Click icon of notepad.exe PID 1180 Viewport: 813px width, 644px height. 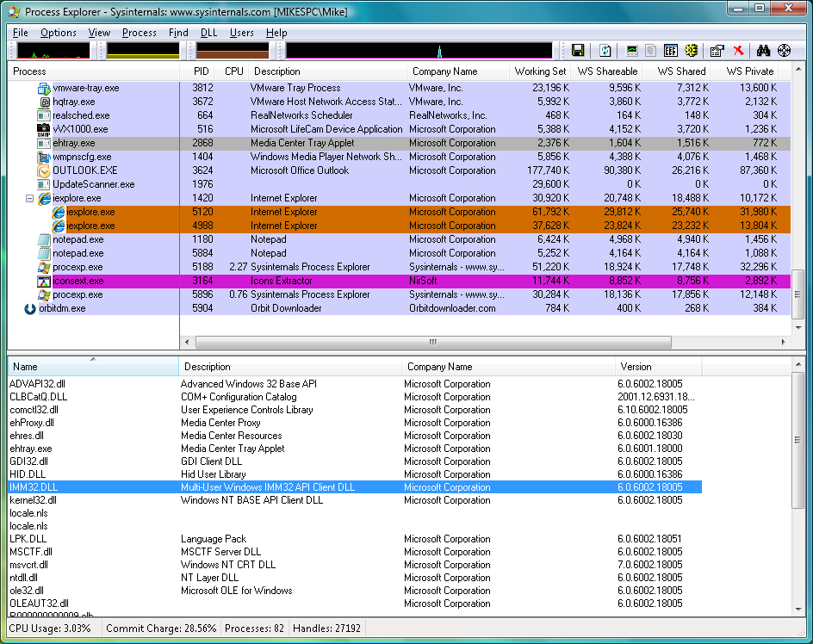[44, 239]
